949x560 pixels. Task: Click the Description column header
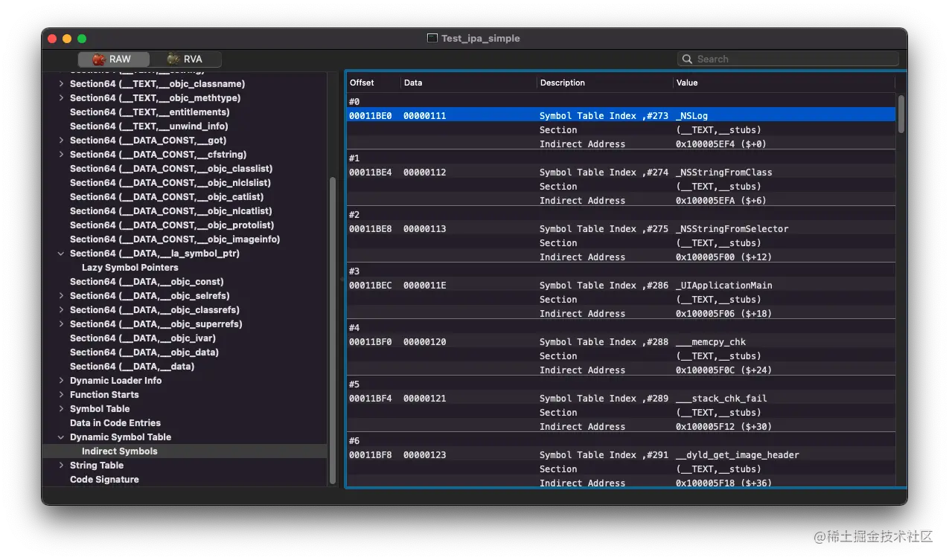(605, 83)
